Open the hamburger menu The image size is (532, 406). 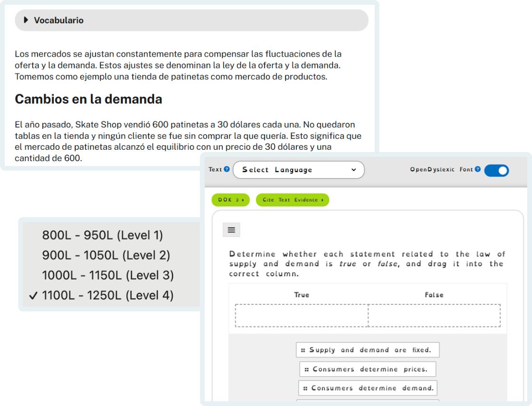231,230
